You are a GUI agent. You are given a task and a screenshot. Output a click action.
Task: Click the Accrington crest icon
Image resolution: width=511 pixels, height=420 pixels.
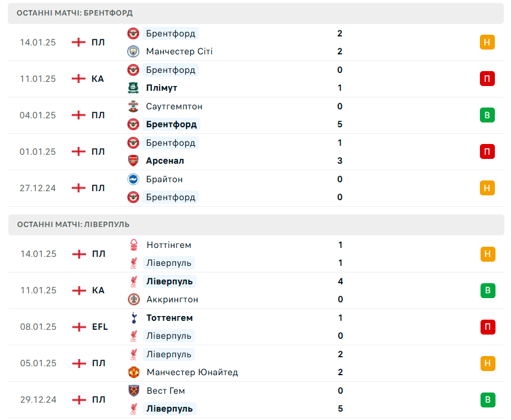[134, 299]
